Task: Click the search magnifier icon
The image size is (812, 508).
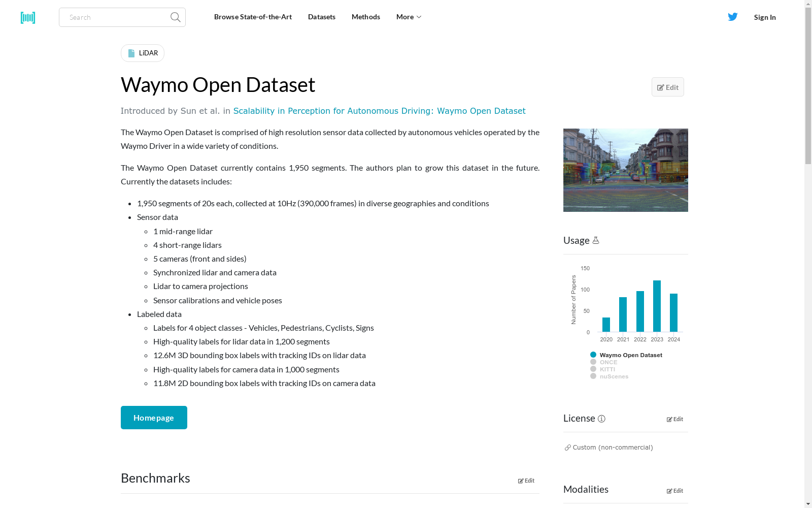Action: pos(176,17)
